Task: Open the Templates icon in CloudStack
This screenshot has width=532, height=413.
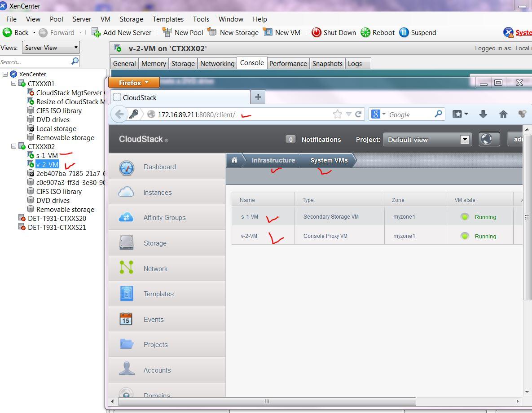Action: [x=127, y=294]
